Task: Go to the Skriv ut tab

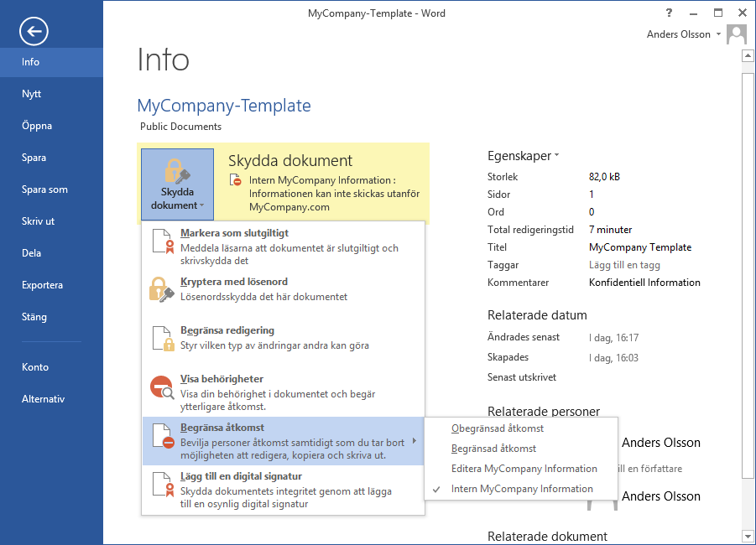Action: tap(38, 221)
